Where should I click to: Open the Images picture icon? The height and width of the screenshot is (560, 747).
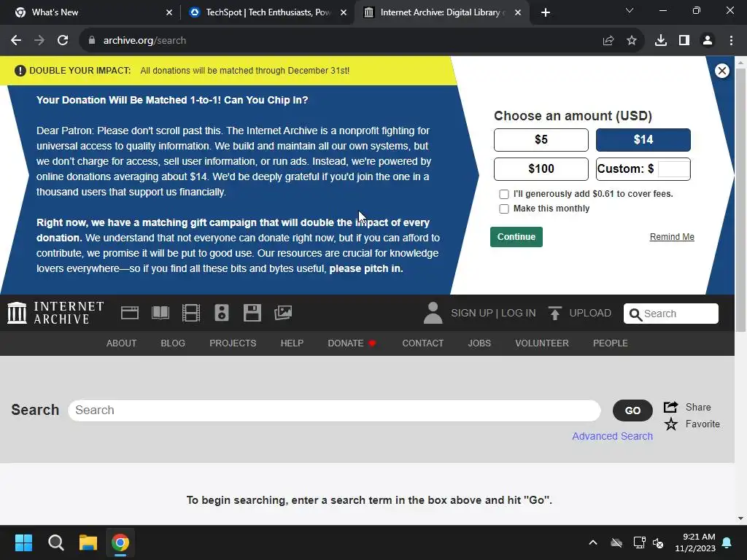click(x=283, y=313)
